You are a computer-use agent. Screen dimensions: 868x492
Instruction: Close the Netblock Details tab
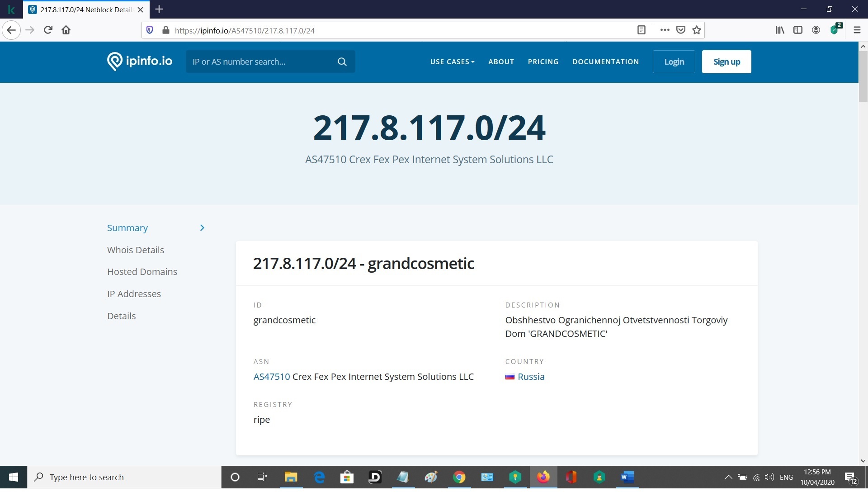[x=140, y=9]
